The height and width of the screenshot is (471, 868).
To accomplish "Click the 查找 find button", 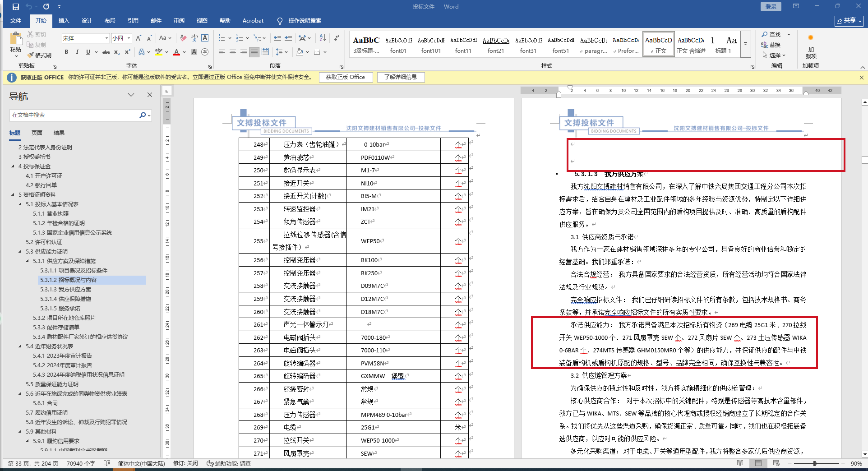I will [771, 34].
